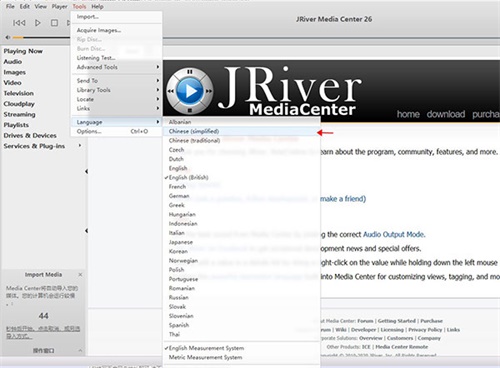Open the Language submenu
Viewport: 500px width, 368px height.
(116, 122)
